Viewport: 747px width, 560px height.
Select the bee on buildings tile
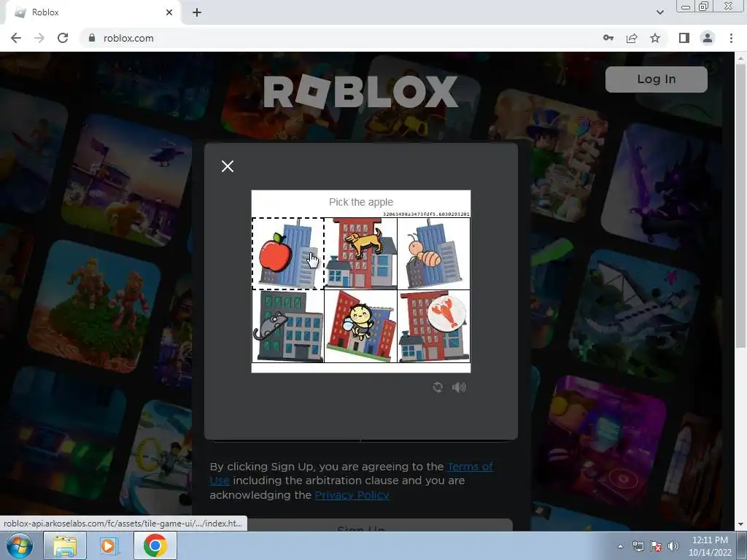[x=360, y=326]
